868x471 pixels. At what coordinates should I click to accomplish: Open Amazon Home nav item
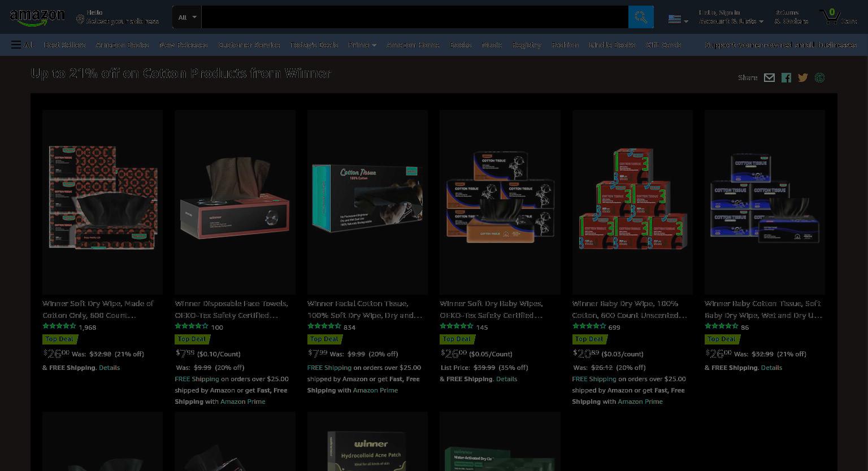point(413,45)
